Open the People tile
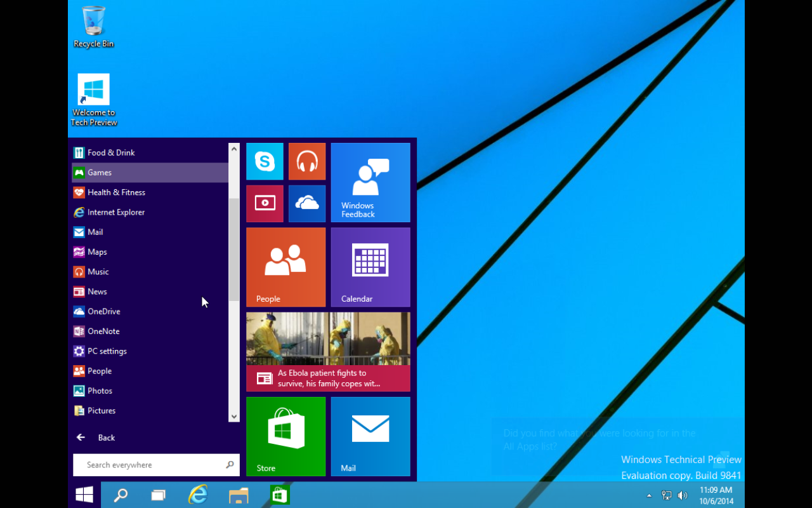Viewport: 812px width, 508px height. [286, 267]
